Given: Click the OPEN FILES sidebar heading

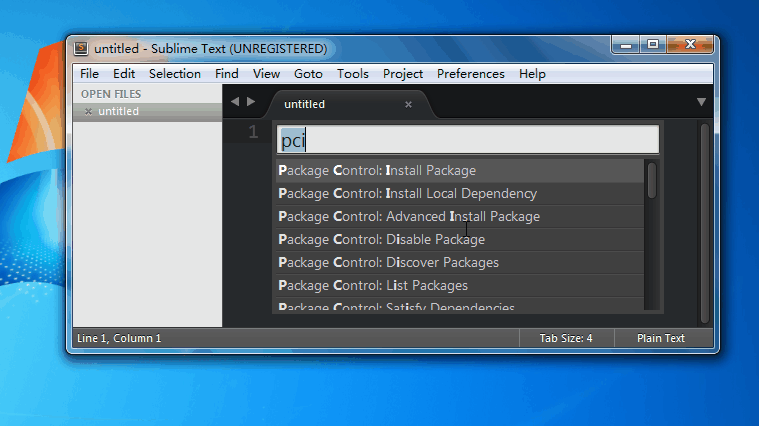Looking at the screenshot, I should [x=111, y=94].
